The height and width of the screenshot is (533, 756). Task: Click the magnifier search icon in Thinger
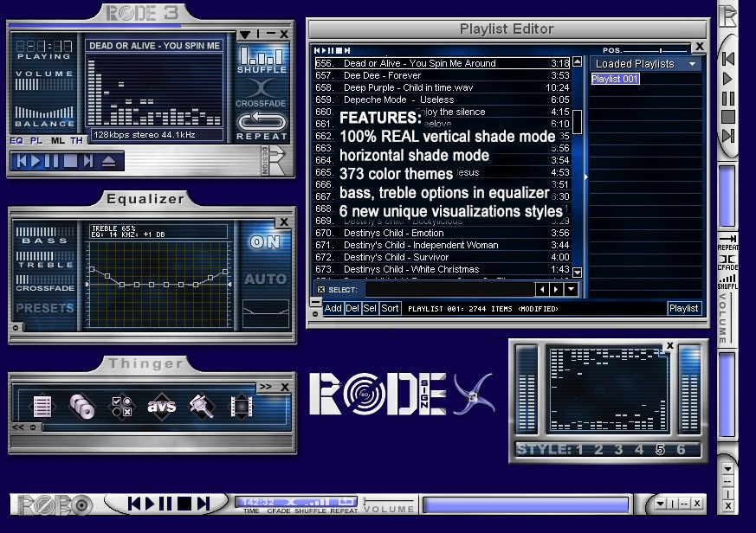[x=202, y=405]
